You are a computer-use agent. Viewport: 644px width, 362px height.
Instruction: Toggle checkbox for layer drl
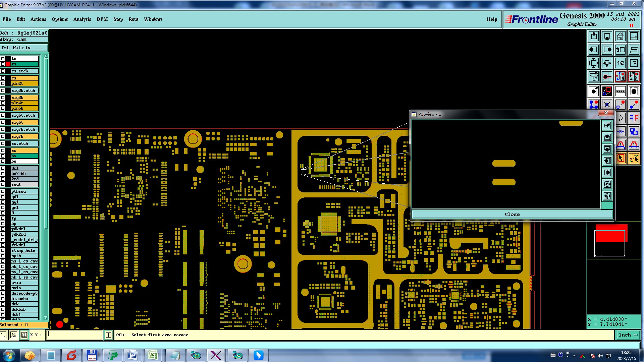[x=3, y=168]
